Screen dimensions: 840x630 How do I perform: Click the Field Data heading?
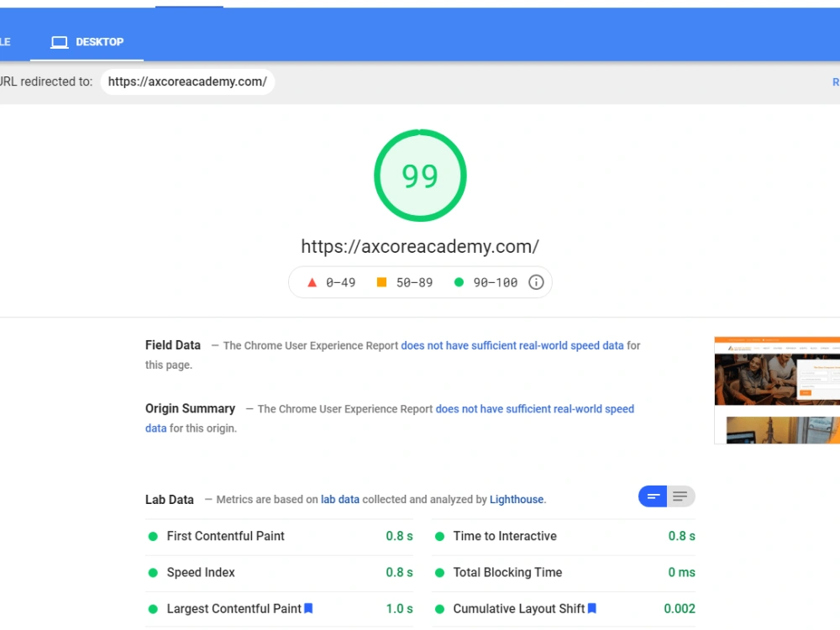(x=173, y=345)
